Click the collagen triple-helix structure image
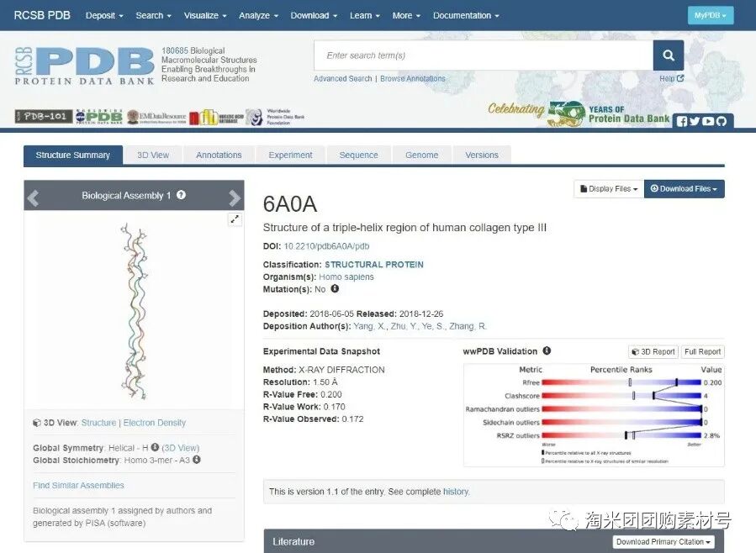The height and width of the screenshot is (553, 756). coord(134,311)
